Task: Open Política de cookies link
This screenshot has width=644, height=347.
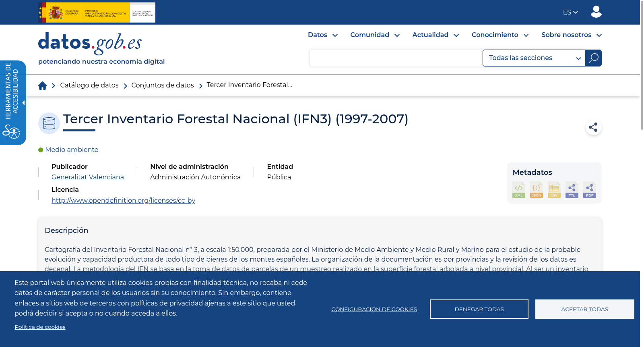Action: [x=40, y=327]
